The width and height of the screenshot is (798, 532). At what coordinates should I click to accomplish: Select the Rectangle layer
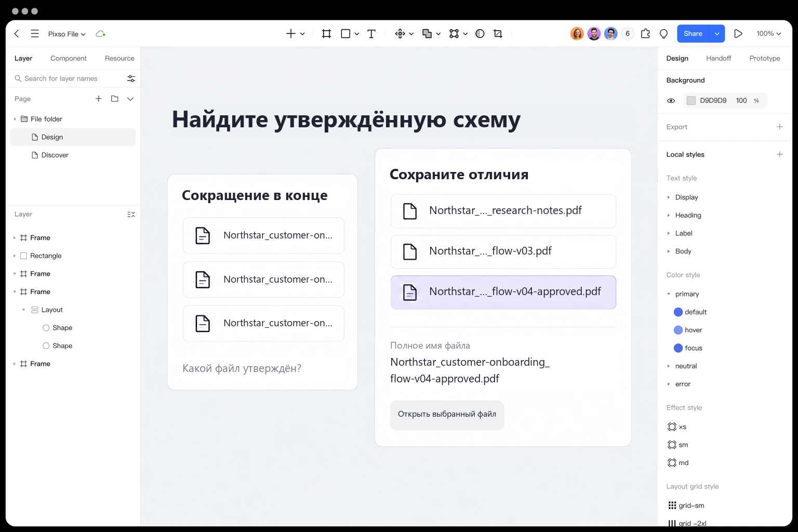(x=46, y=256)
